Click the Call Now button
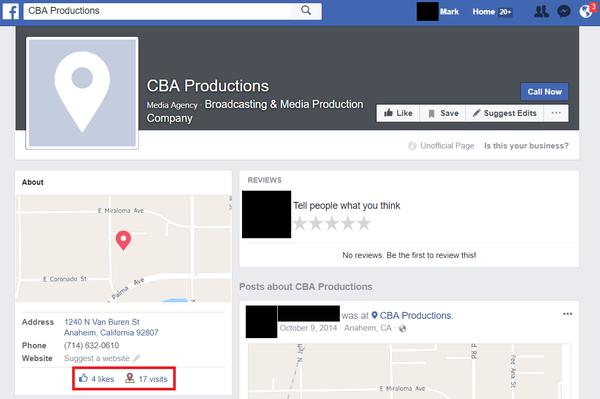The height and width of the screenshot is (399, 600). point(544,92)
